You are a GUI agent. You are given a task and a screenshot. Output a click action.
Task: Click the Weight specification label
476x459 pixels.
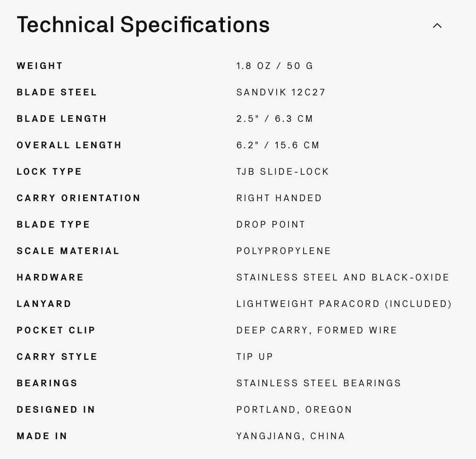point(40,66)
